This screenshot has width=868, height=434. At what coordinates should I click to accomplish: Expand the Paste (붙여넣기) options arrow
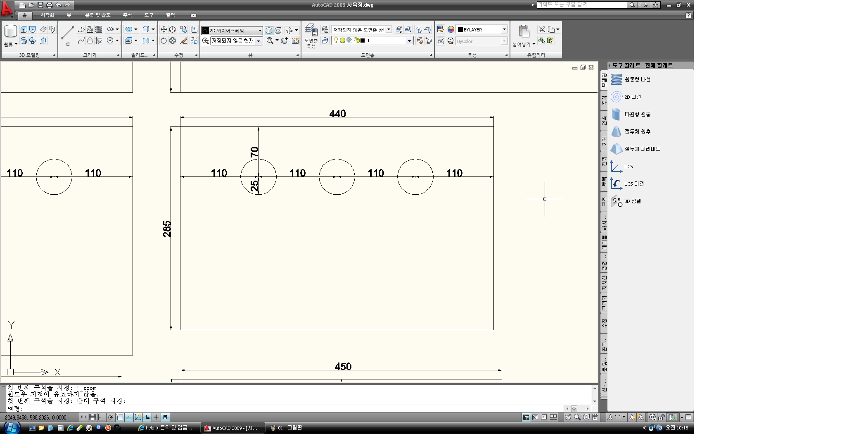[534, 44]
